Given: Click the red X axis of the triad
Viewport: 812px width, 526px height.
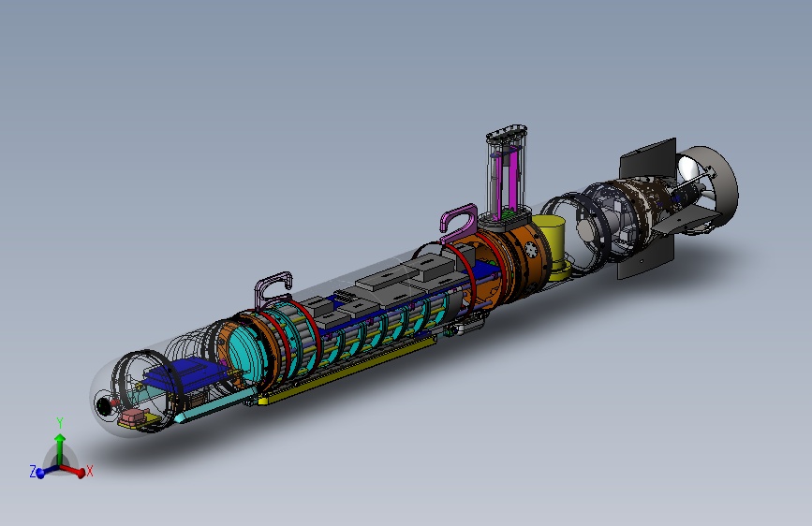Looking at the screenshot, I should tap(74, 470).
